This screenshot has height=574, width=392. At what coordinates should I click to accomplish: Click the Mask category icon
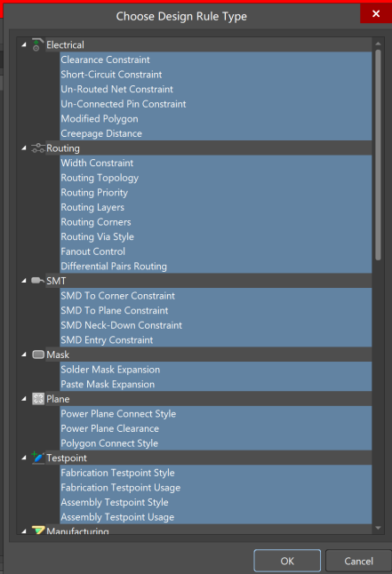tap(38, 355)
